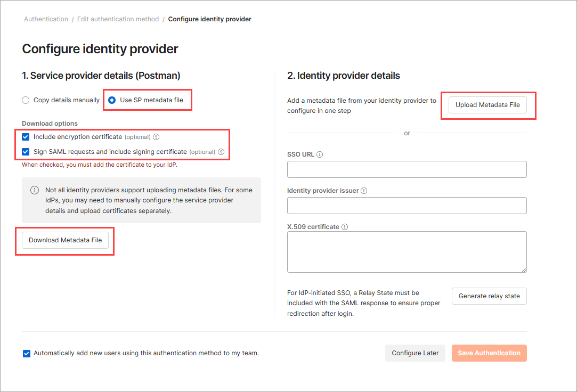
Task: Select Use SP metadata file radio button
Action: (x=112, y=100)
